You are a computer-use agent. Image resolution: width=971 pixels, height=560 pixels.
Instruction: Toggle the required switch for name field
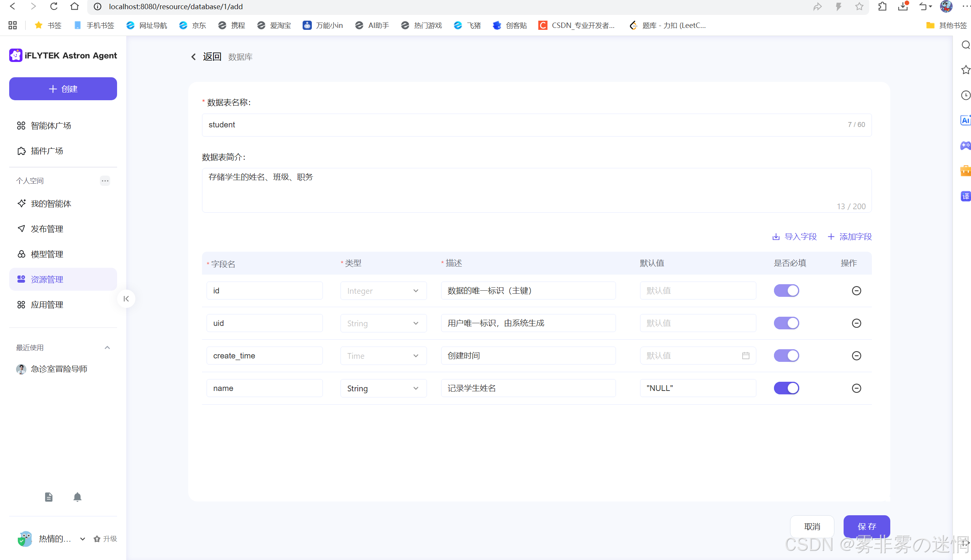click(x=786, y=388)
